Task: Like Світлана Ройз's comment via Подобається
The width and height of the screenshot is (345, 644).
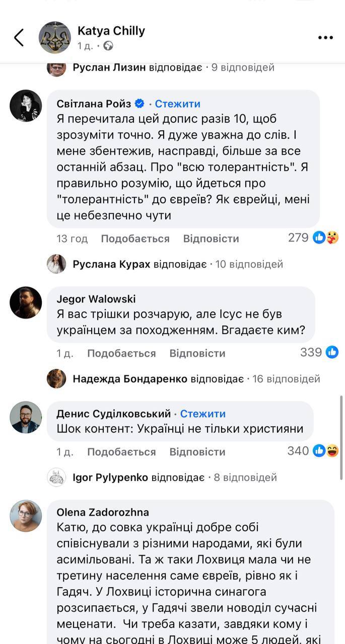Action: [135, 238]
